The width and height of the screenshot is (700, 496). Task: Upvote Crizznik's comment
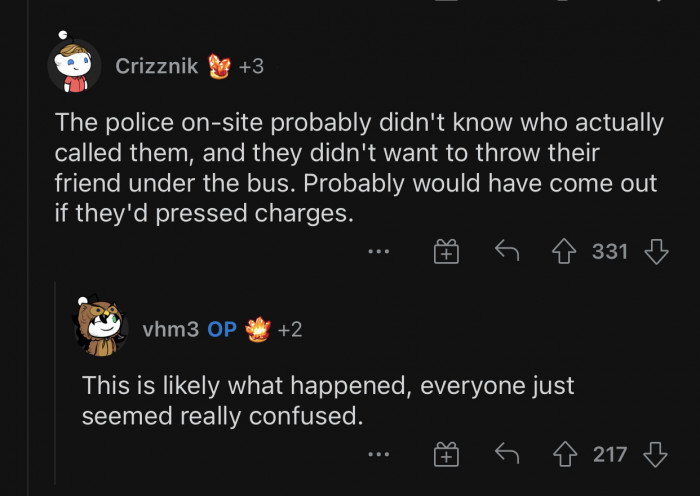click(567, 252)
